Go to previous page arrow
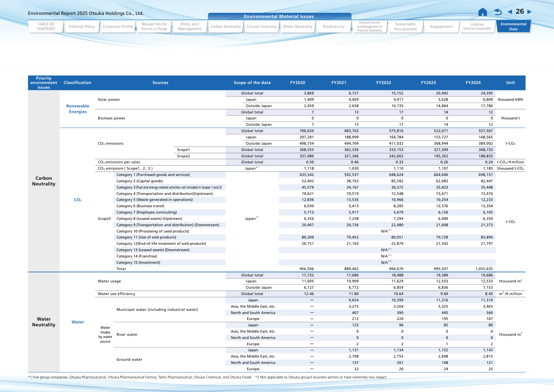Screen dimensions: 554x392 coord(510,12)
